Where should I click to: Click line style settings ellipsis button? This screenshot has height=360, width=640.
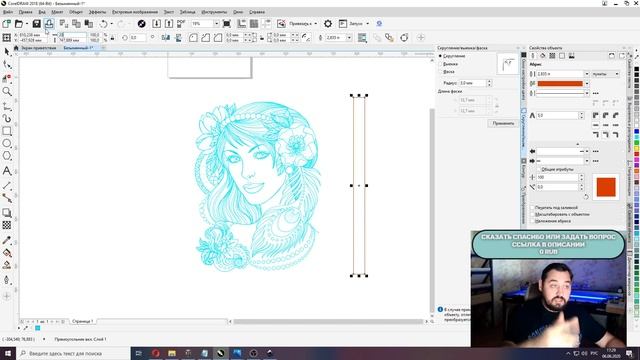click(x=596, y=93)
